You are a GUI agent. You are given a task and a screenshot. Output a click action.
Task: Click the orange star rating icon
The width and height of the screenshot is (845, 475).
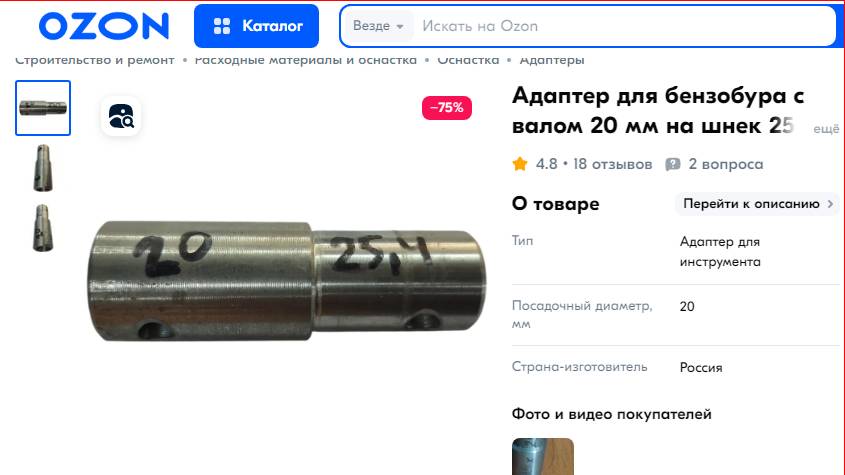[520, 164]
